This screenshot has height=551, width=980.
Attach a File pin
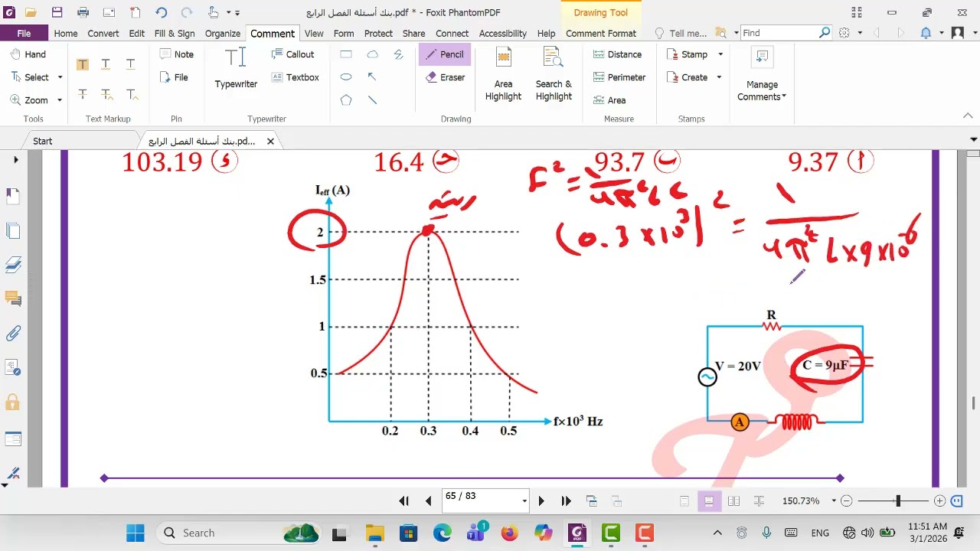[x=174, y=77]
